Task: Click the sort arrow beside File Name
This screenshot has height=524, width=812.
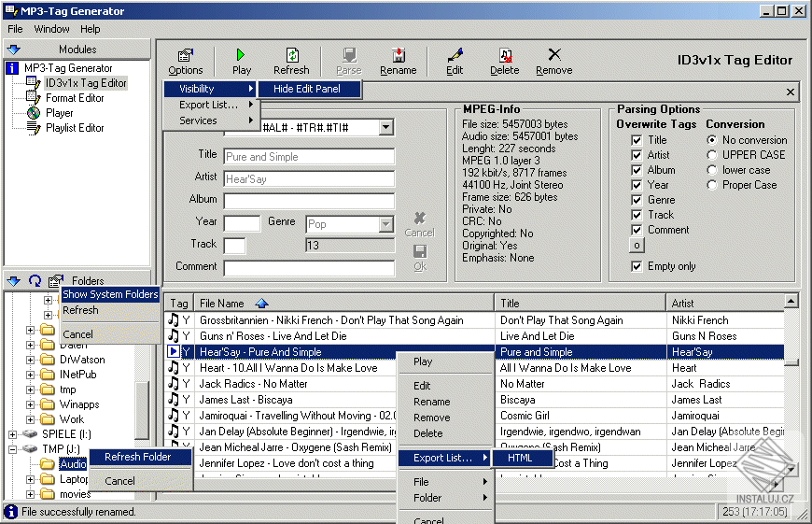Action: 262,304
